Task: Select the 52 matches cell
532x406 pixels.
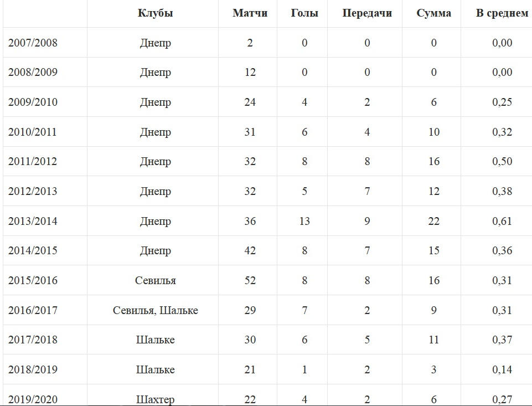Action: tap(250, 280)
